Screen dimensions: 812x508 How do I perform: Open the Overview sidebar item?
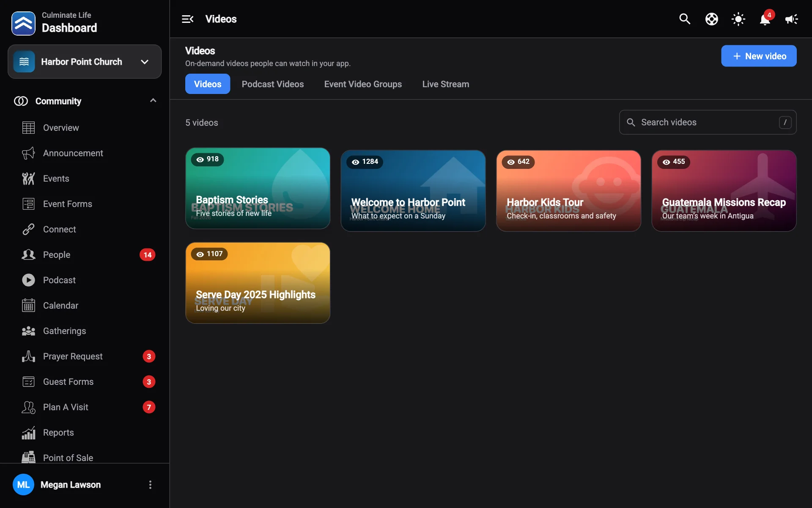pos(85,128)
